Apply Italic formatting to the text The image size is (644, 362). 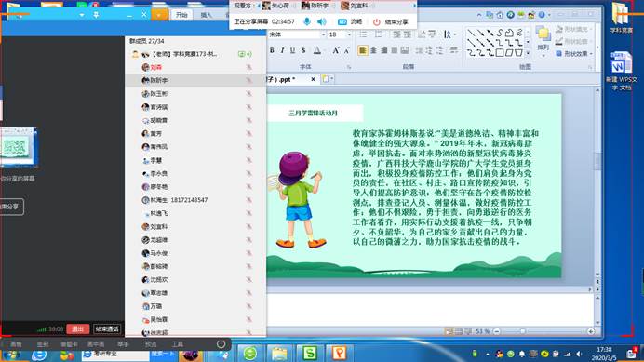282,50
